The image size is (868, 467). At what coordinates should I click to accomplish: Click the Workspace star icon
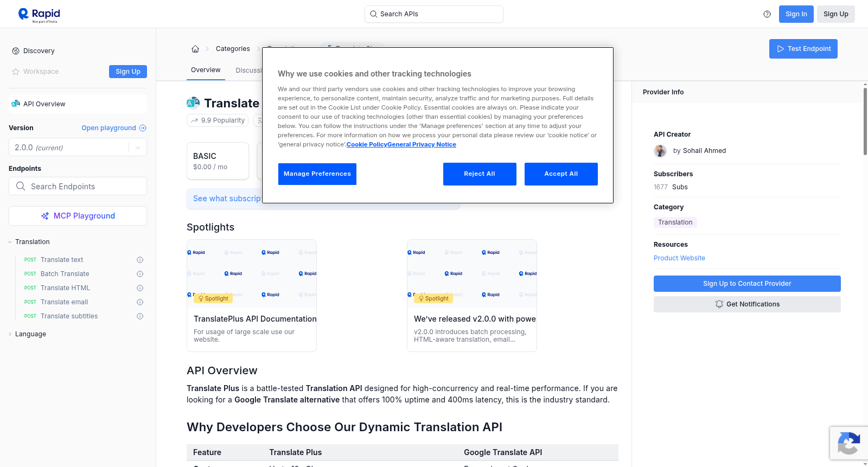click(x=16, y=72)
